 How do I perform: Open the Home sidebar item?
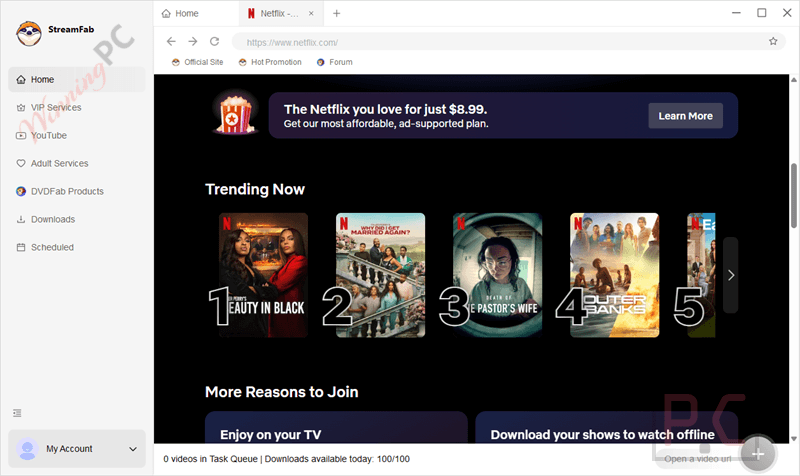(77, 80)
